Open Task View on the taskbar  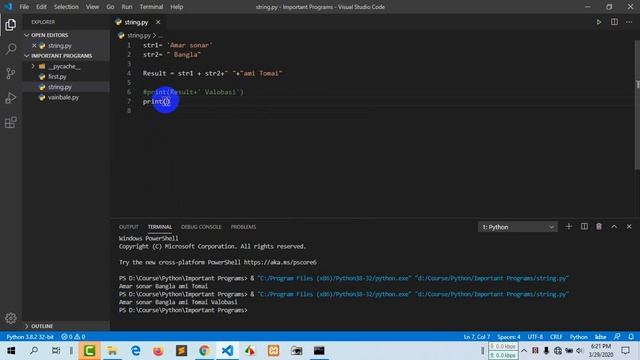[56, 351]
